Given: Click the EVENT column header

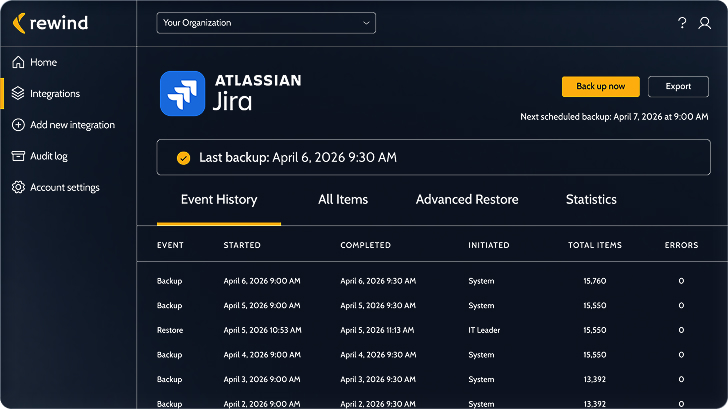Looking at the screenshot, I should click(170, 245).
